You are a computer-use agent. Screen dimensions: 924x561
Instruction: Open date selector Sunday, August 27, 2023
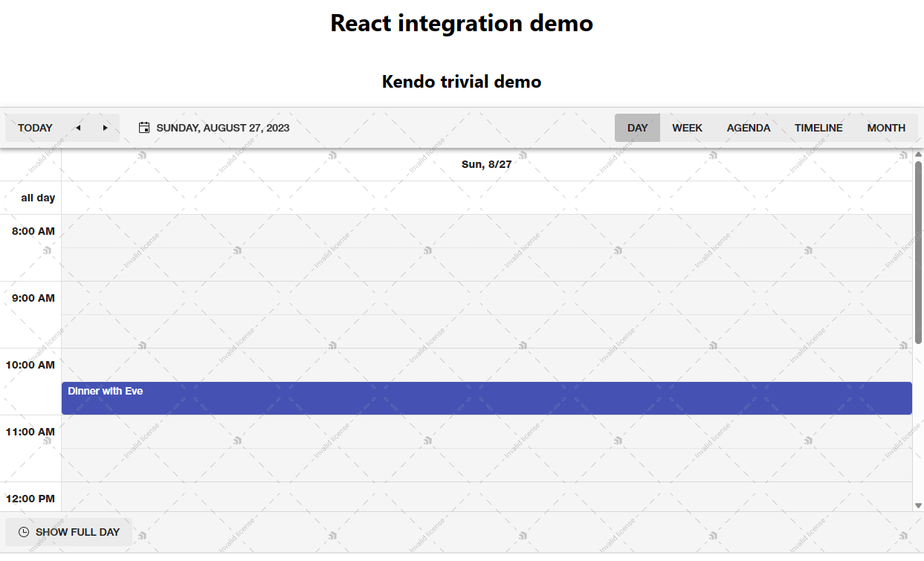tap(214, 128)
